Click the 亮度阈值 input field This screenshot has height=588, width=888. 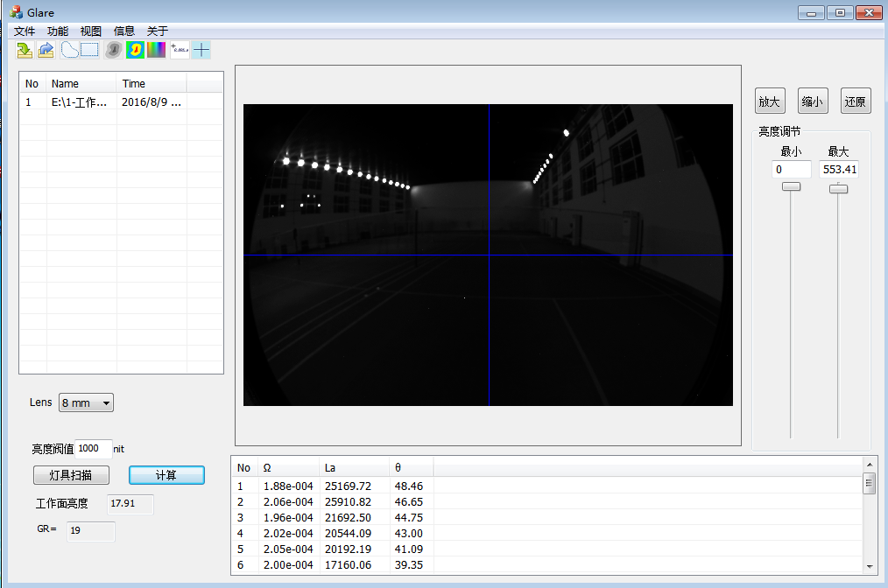point(94,448)
